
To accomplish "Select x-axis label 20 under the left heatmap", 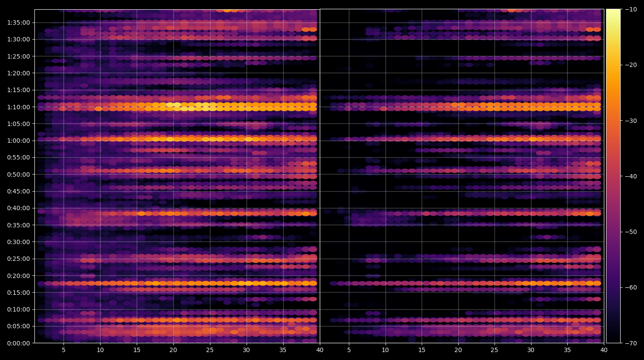I will 173,350.
